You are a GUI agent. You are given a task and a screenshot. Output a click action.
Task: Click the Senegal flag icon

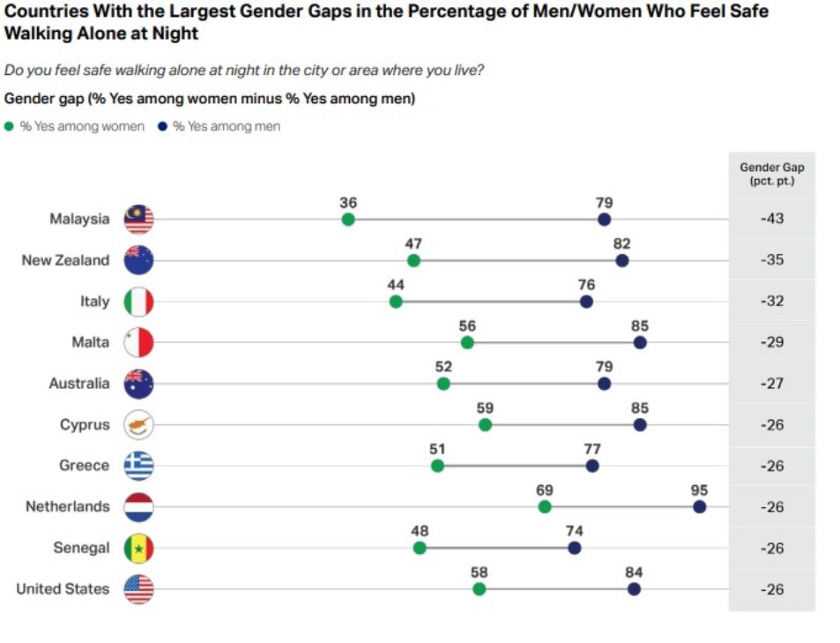(139, 548)
